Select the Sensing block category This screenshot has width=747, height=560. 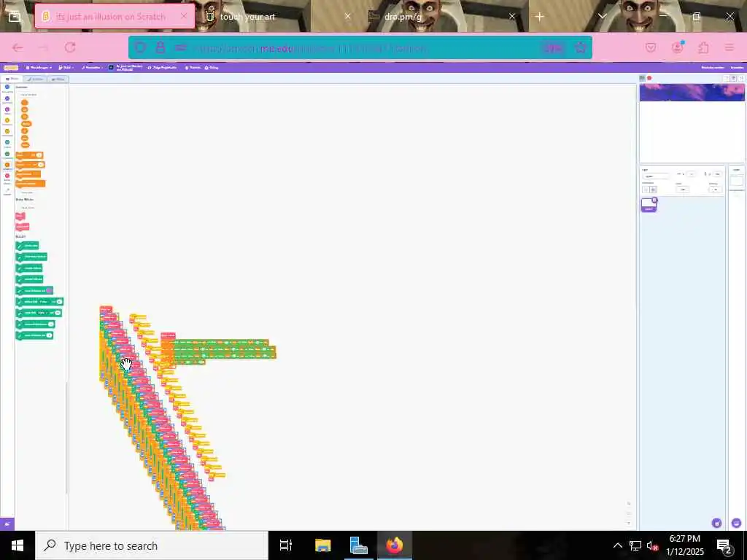click(x=7, y=144)
